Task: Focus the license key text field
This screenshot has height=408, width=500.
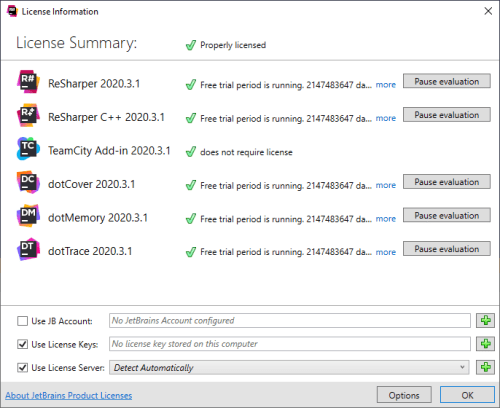Action: pyautogui.click(x=290, y=344)
